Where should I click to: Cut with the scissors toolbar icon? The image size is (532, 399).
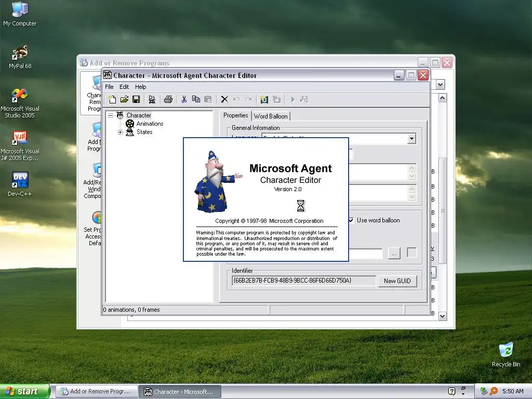click(x=184, y=99)
